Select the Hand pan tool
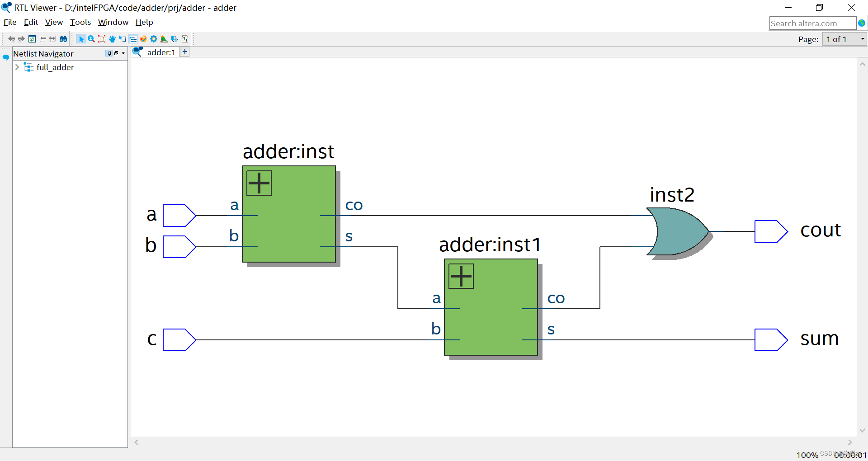868x461 pixels. [x=112, y=39]
